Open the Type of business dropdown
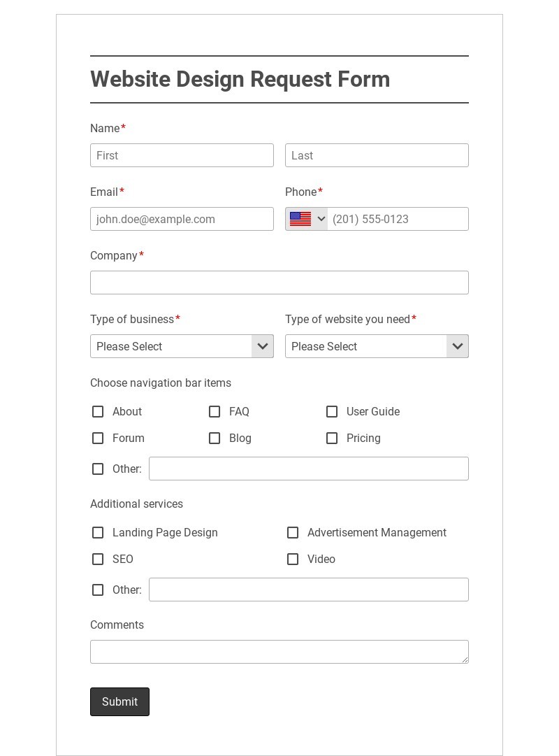This screenshot has height=756, width=559. 182,346
